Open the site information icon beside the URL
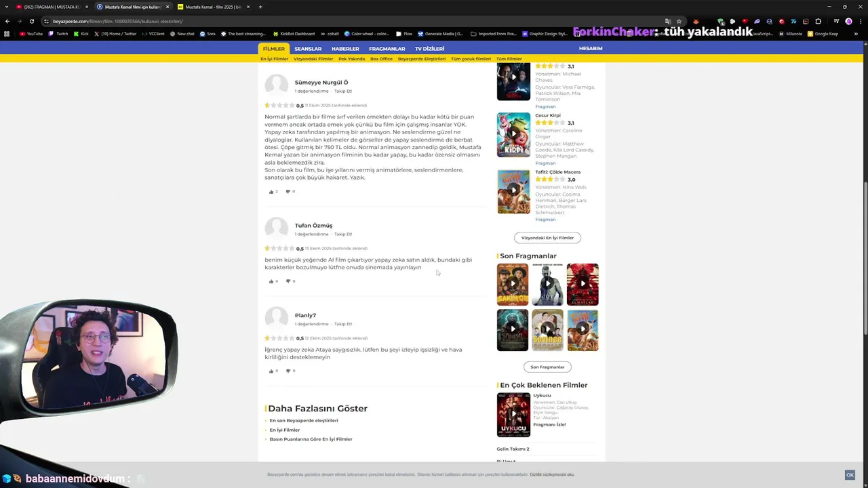Viewport: 868px width, 488px height. 46,21
